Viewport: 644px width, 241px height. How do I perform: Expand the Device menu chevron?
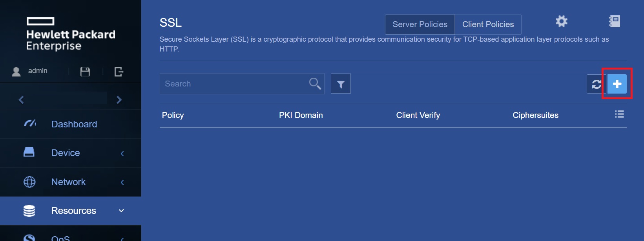(122, 153)
